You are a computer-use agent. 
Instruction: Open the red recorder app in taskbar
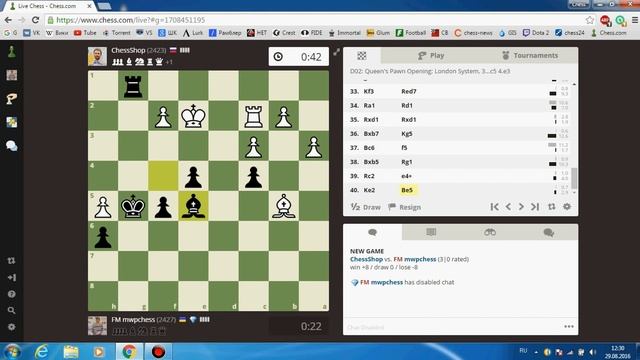click(x=158, y=351)
